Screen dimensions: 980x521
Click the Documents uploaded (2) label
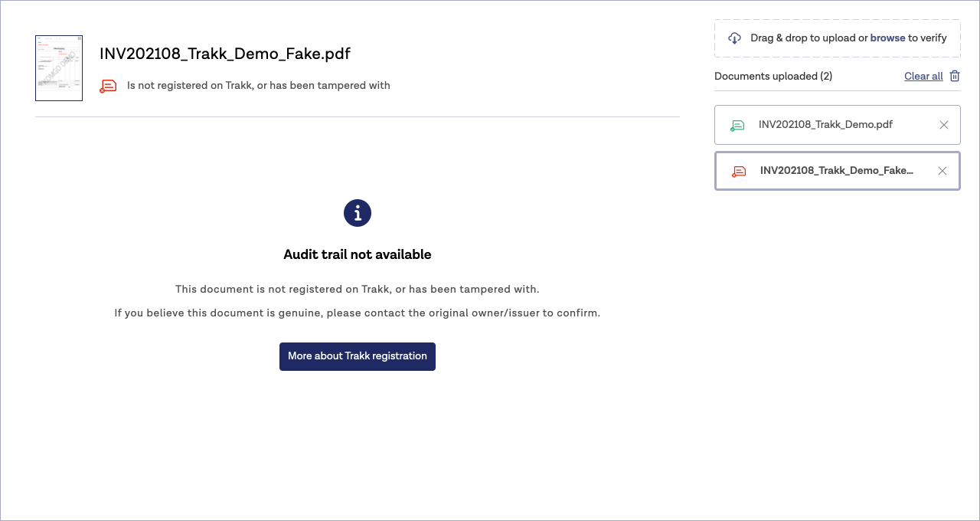[x=773, y=76]
